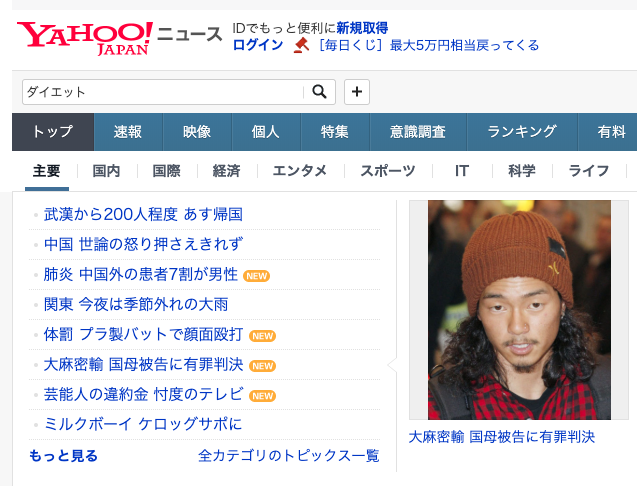
Task: Switch to the ランキング tab
Action: (x=522, y=132)
